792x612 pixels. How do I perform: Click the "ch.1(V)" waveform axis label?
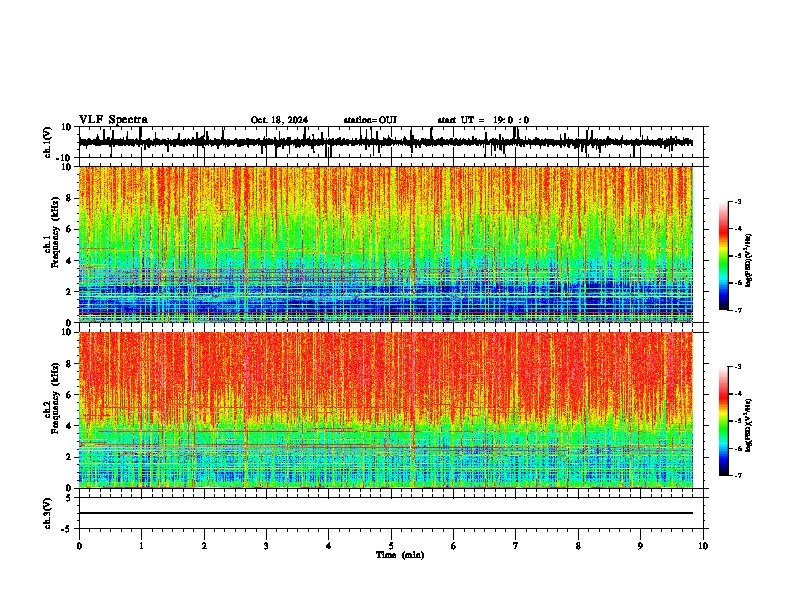coord(48,142)
